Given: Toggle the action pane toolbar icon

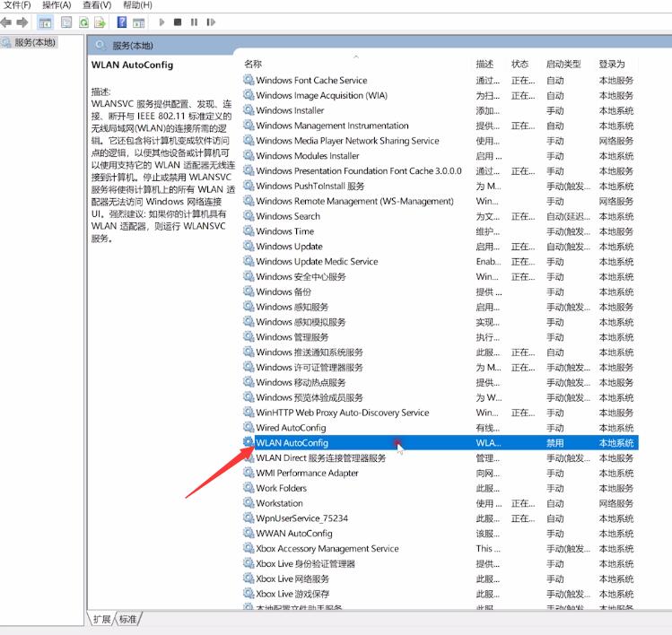Looking at the screenshot, I should 138,22.
